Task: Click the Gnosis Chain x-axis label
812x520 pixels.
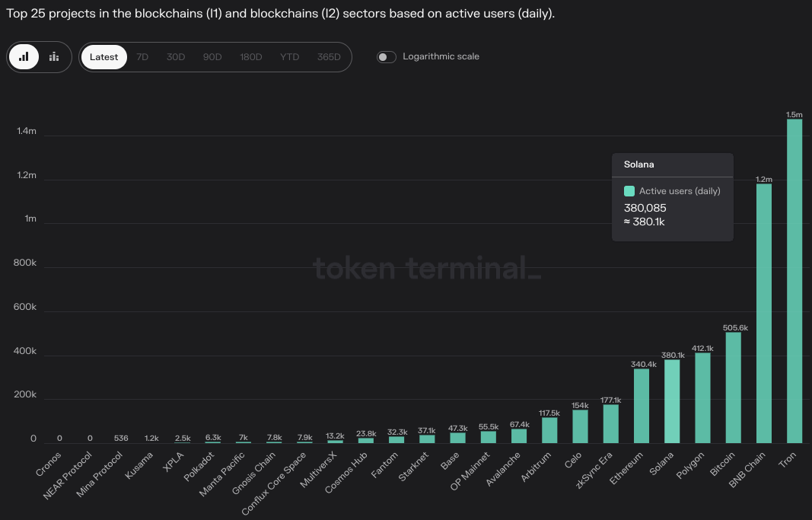Action: pos(253,474)
